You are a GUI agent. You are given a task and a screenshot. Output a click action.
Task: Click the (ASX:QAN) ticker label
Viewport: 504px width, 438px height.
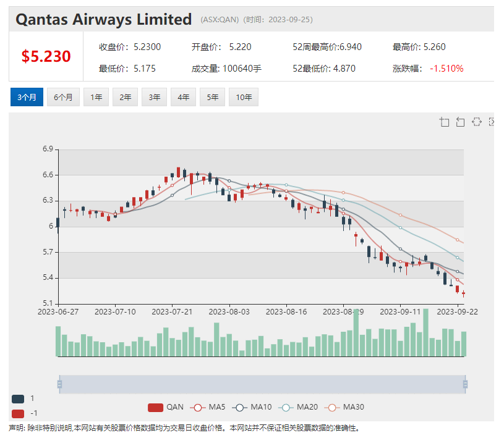click(x=220, y=20)
